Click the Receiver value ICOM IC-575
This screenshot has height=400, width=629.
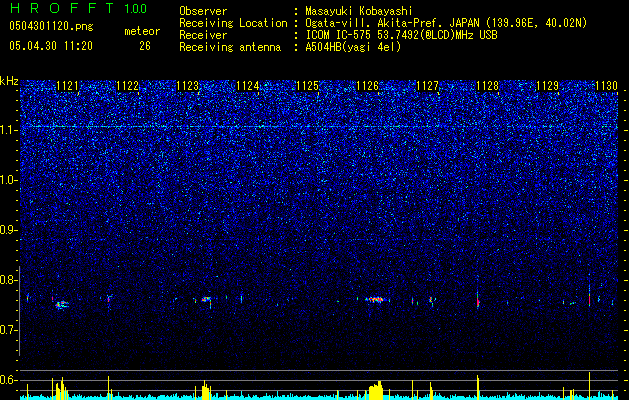(341, 35)
